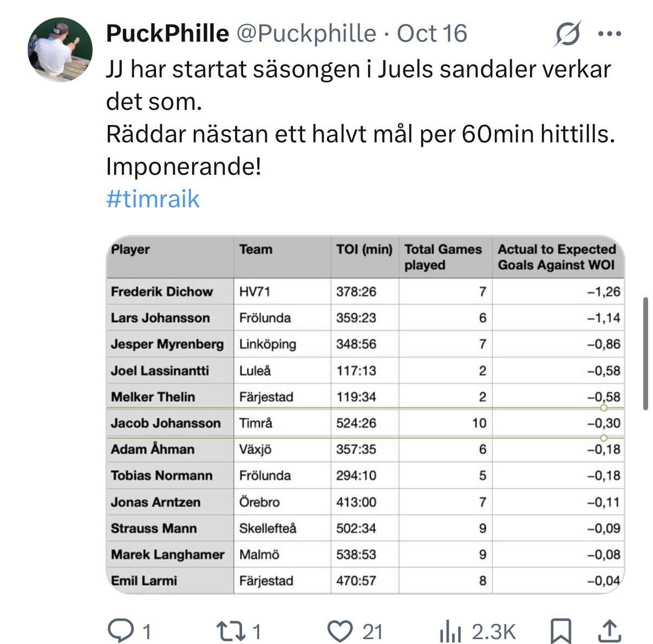Image resolution: width=653 pixels, height=644 pixels.
Task: Click the 2.3K views count
Action: tap(494, 631)
